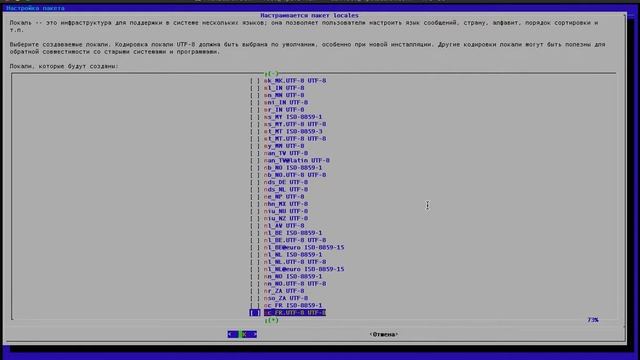Cancel with the Отмена button
Viewport: 640px width, 360px height.
pyautogui.click(x=384, y=334)
